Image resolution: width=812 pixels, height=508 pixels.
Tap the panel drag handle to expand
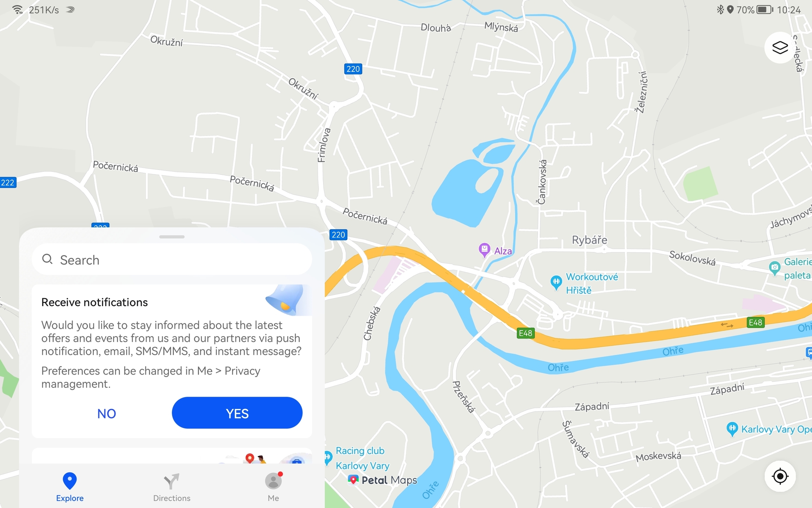[x=172, y=237]
